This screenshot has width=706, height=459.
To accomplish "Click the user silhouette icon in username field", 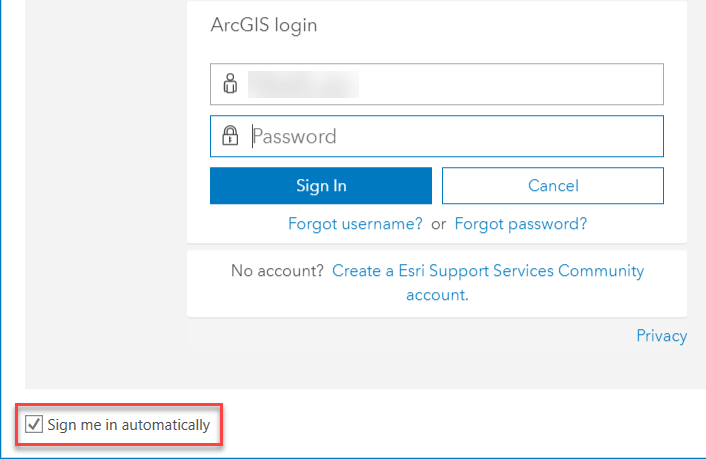I will pos(230,84).
